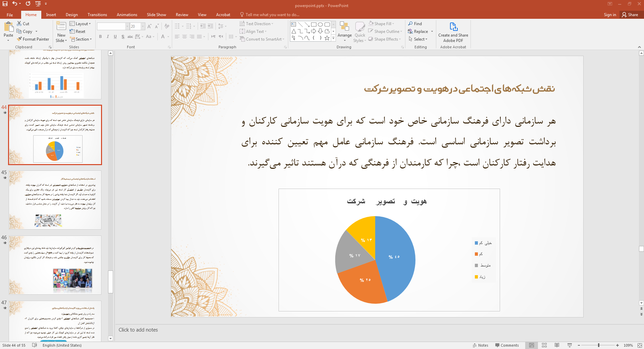Screen dimensions: 644x349
Task: Select star shape in shapes gallery
Action: click(327, 38)
